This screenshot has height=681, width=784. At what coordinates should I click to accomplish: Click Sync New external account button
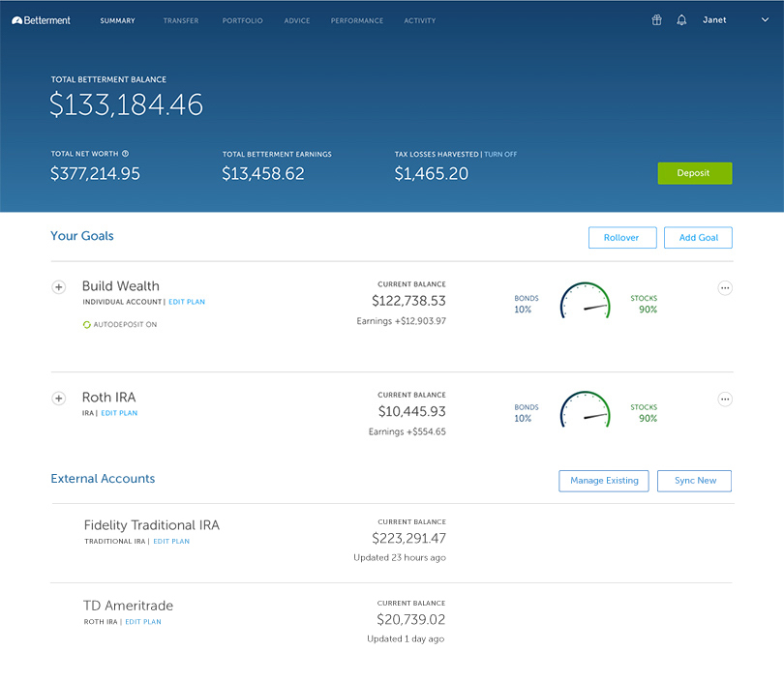[x=694, y=481]
